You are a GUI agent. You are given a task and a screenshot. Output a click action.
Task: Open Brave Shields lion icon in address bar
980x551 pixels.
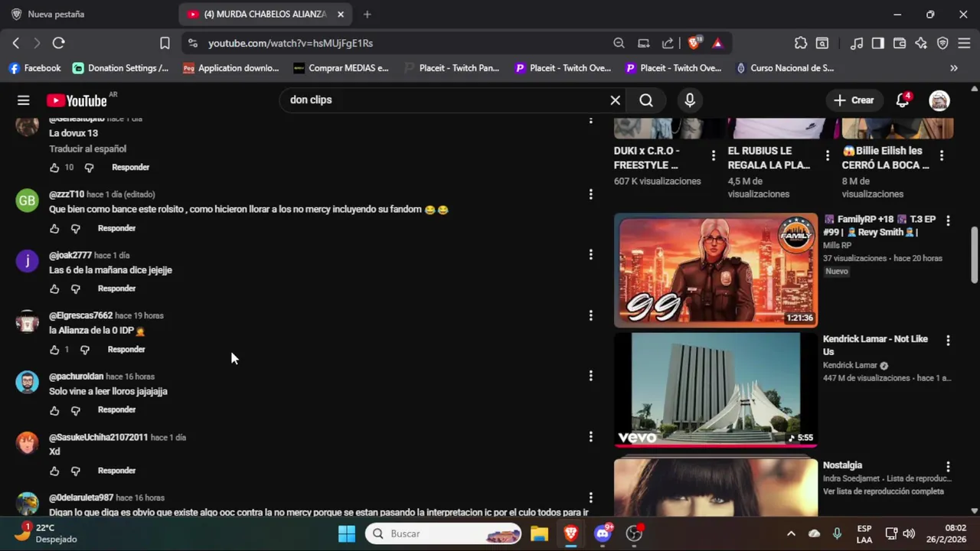click(x=694, y=43)
